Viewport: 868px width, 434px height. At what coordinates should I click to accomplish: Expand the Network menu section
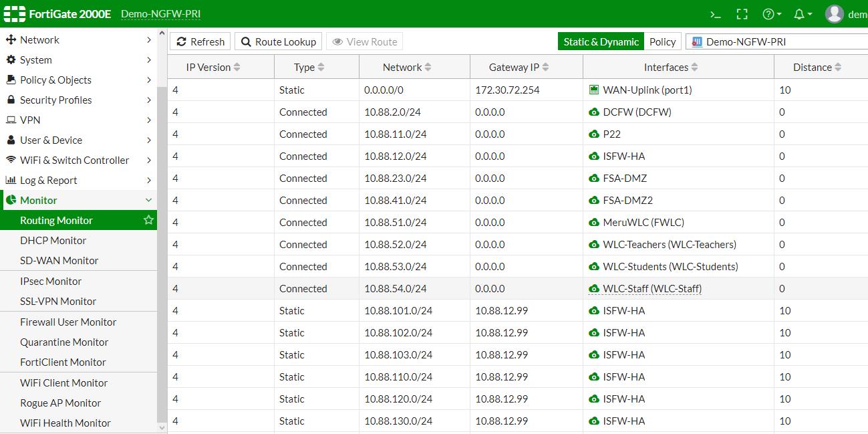click(78, 40)
